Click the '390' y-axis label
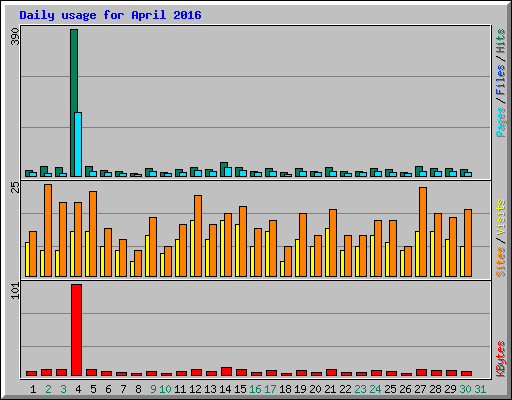The image size is (512, 400). pyautogui.click(x=15, y=37)
